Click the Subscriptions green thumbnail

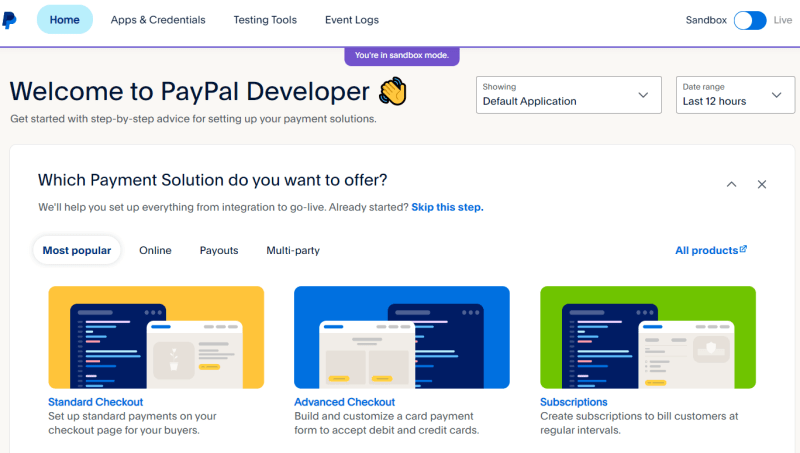[x=648, y=337]
